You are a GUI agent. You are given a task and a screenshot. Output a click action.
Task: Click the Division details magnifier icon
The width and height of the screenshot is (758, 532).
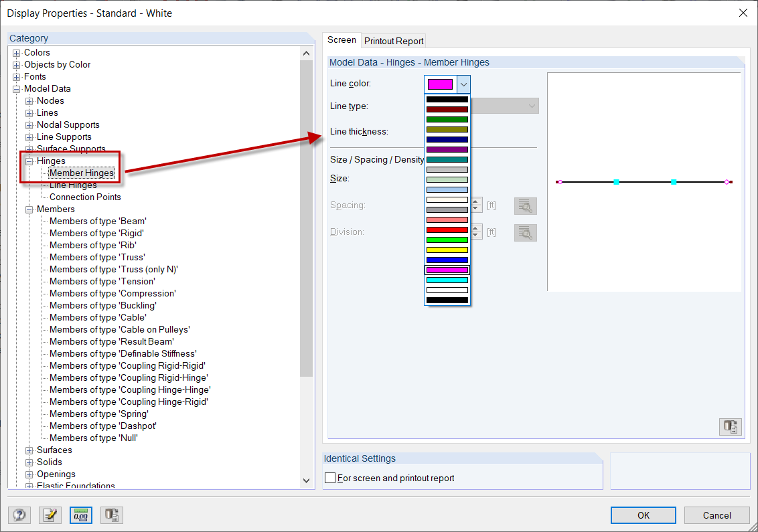tap(525, 233)
